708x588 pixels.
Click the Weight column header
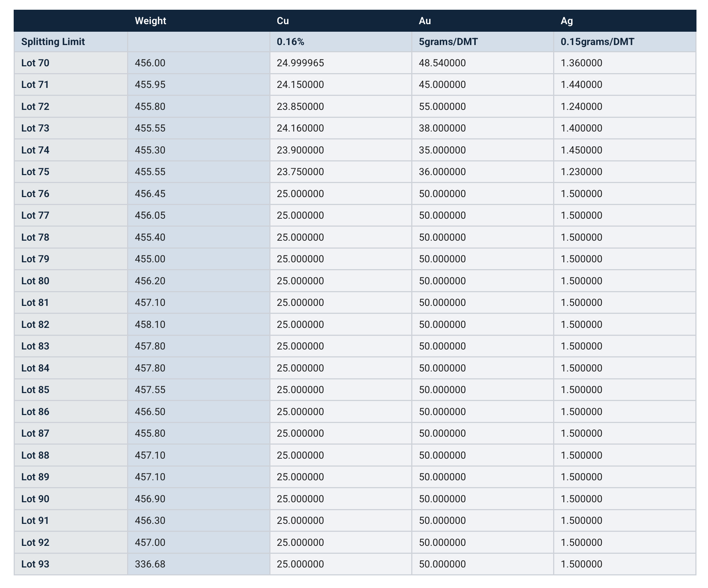coord(150,21)
